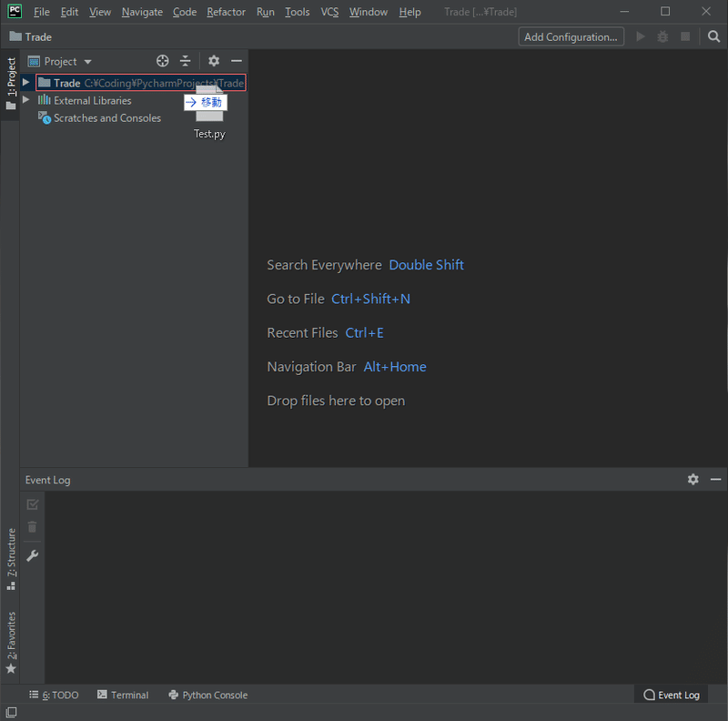Open the 6: TODO tool window
The height and width of the screenshot is (721, 728).
click(54, 695)
